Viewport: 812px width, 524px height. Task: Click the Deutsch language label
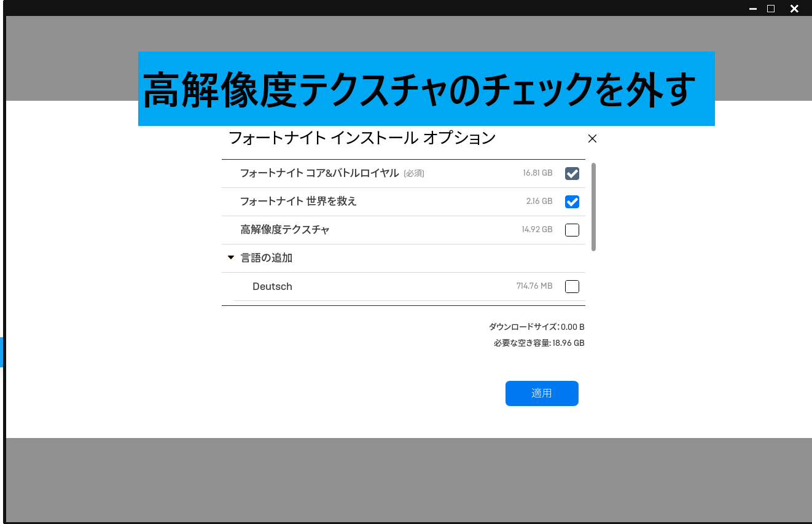click(x=272, y=286)
